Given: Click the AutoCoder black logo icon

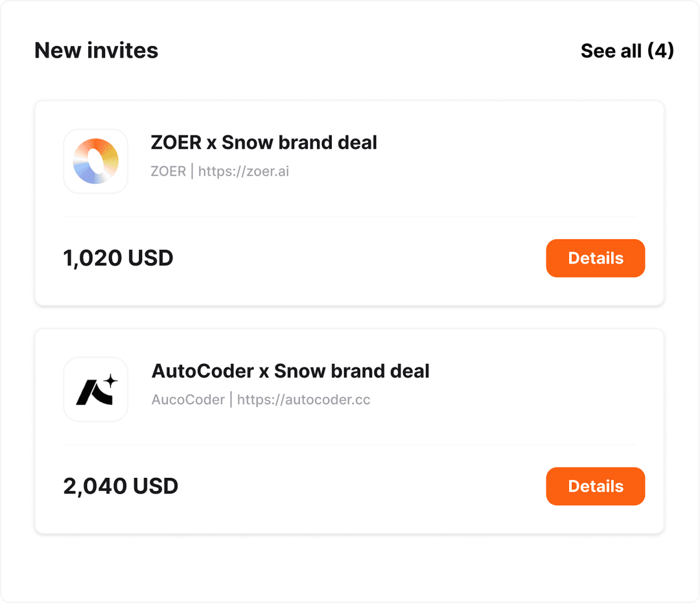Looking at the screenshot, I should (96, 389).
